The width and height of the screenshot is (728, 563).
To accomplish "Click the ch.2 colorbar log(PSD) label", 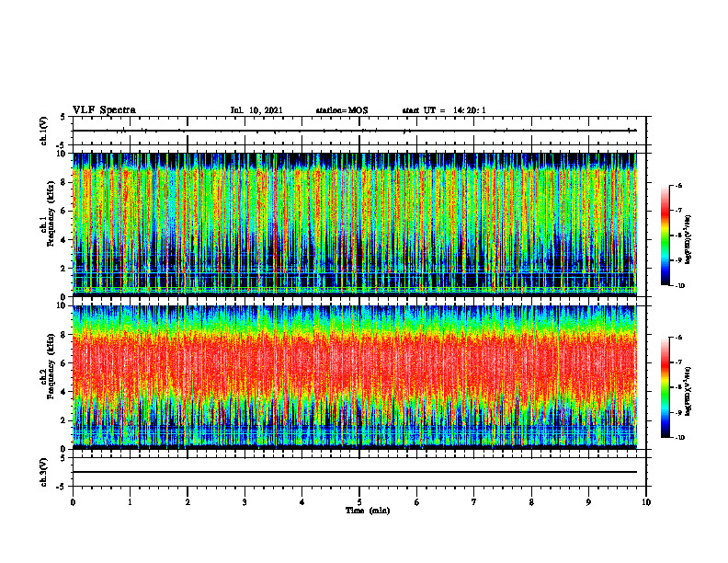I will [x=688, y=391].
